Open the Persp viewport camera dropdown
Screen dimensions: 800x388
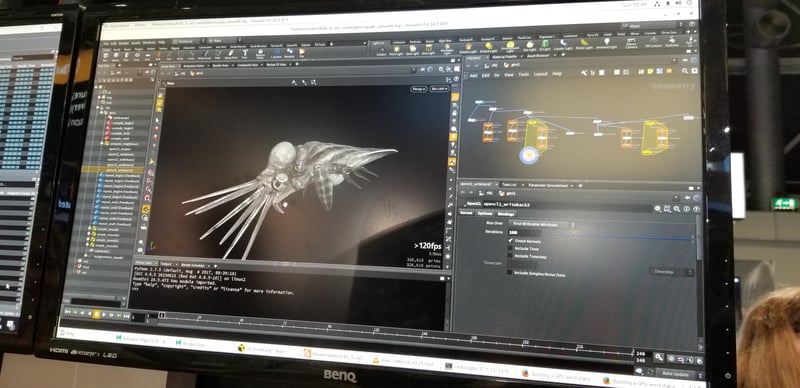(x=418, y=89)
